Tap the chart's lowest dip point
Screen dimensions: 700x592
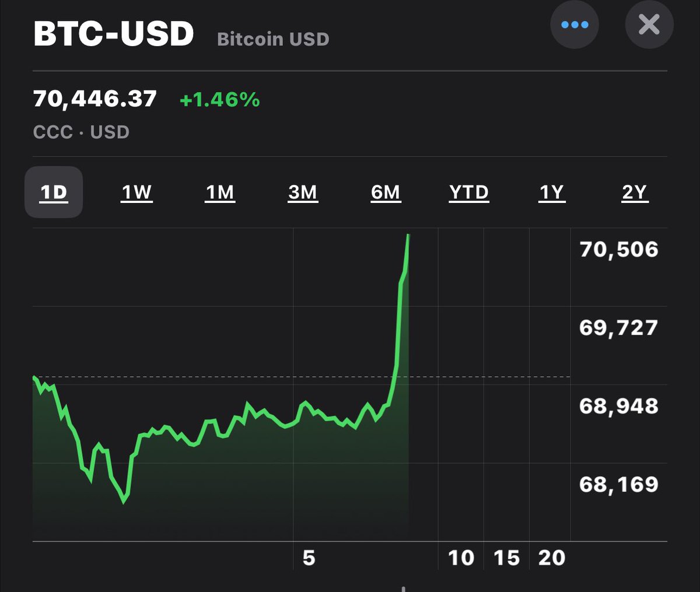(x=124, y=501)
